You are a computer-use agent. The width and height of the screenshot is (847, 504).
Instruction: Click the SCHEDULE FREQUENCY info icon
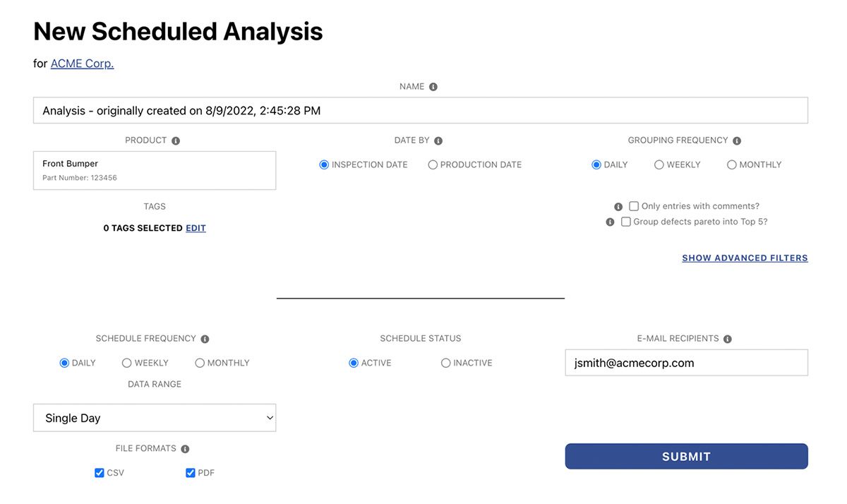click(205, 339)
